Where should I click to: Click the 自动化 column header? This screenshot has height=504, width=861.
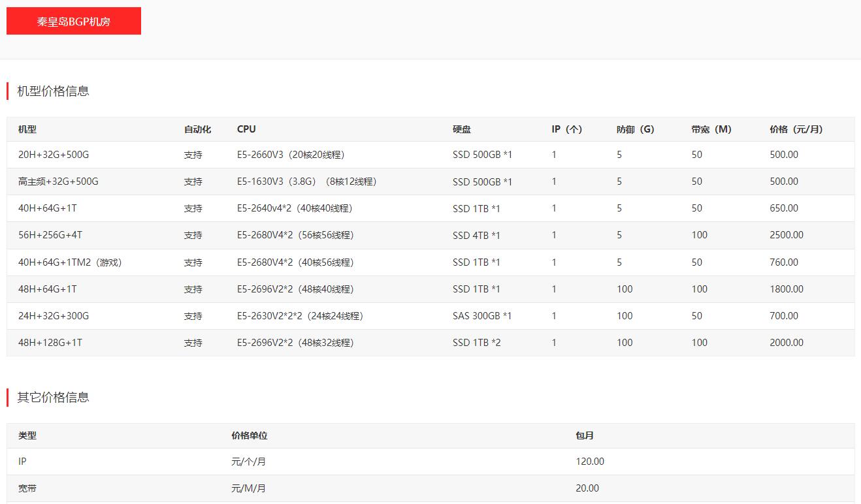197,129
